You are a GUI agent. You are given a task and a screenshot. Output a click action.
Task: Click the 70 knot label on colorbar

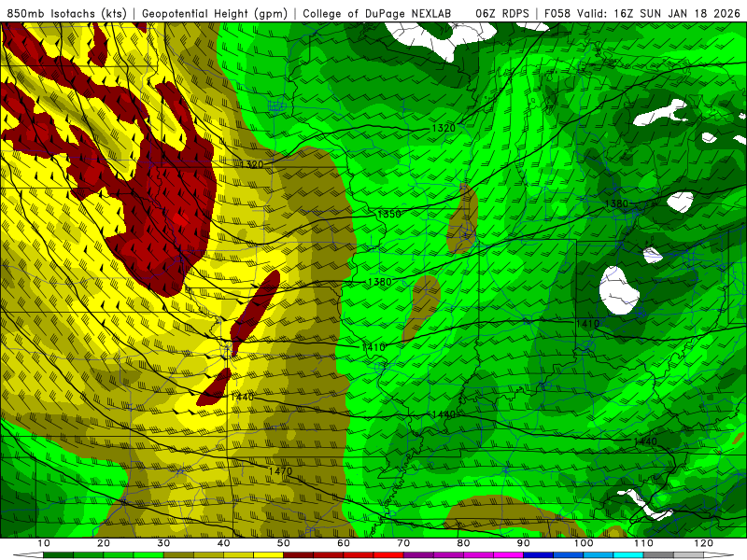point(403,543)
